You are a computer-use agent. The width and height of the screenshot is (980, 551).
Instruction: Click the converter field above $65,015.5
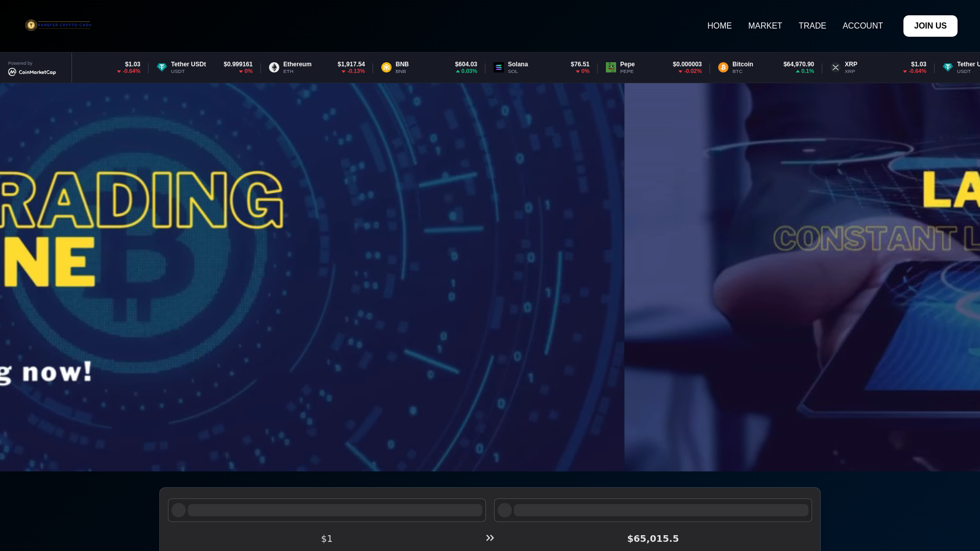(x=653, y=510)
